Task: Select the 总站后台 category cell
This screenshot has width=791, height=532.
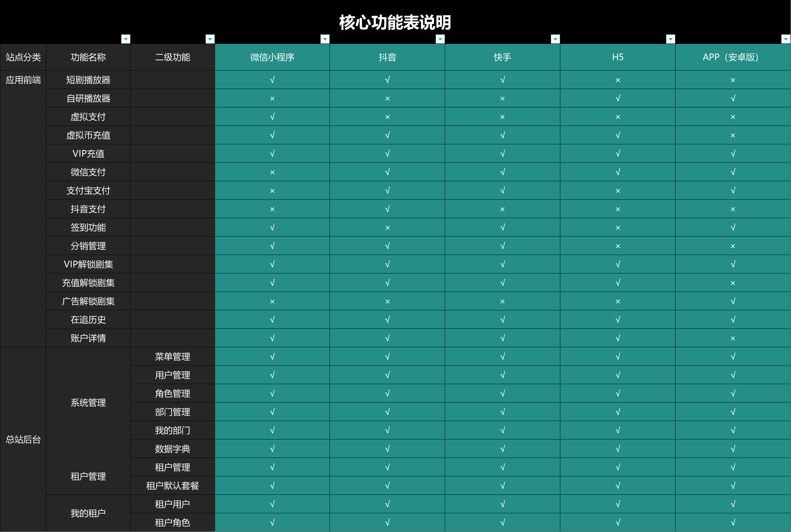Action: (x=23, y=439)
